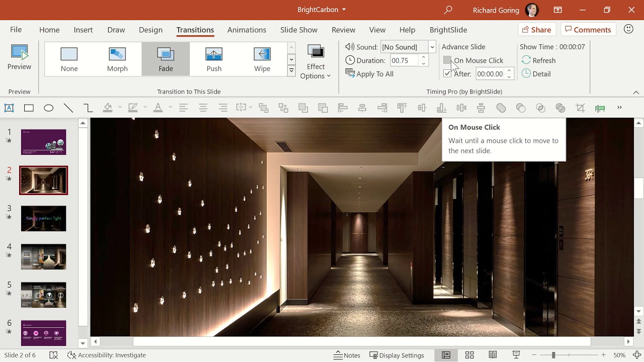Toggle On Mouse Click checkbox
The image size is (644, 362).
[x=447, y=60]
